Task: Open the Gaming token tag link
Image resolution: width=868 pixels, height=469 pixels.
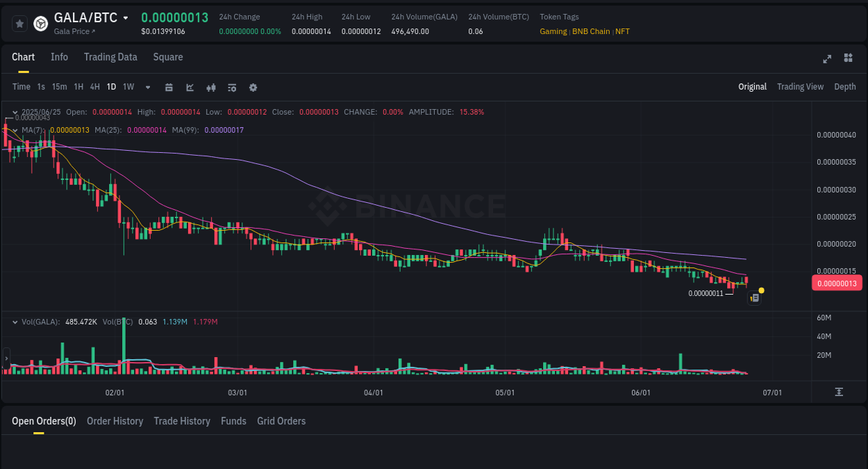Action: point(551,31)
